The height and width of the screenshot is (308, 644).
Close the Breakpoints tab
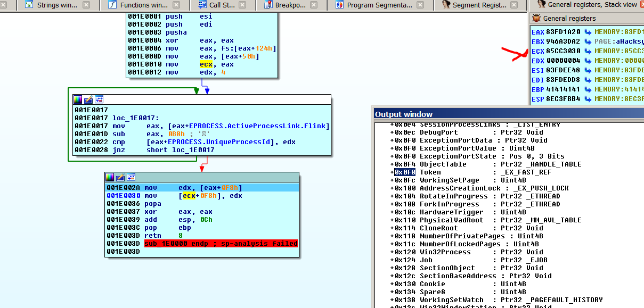(x=314, y=5)
